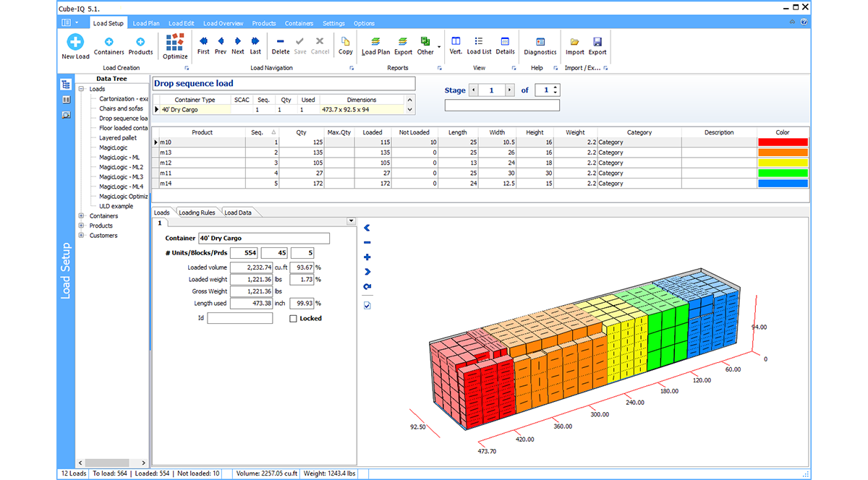Toggle the checkbox icon beside the 3D view
This screenshot has height=480, width=868.
[367, 306]
